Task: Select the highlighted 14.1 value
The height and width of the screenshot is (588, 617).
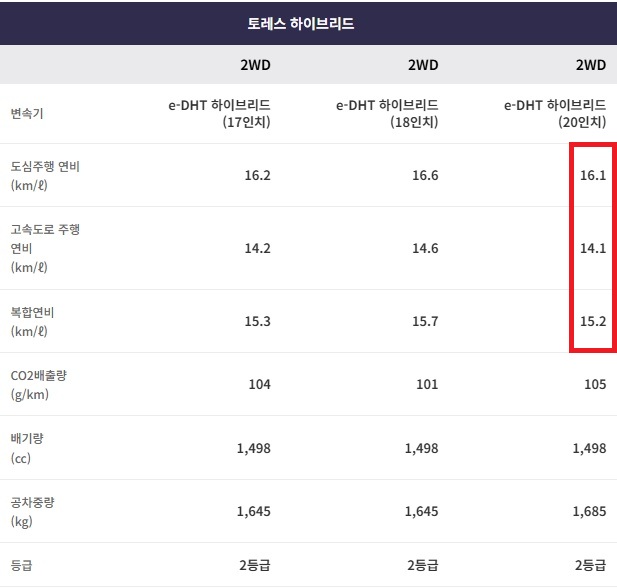Action: [x=593, y=249]
